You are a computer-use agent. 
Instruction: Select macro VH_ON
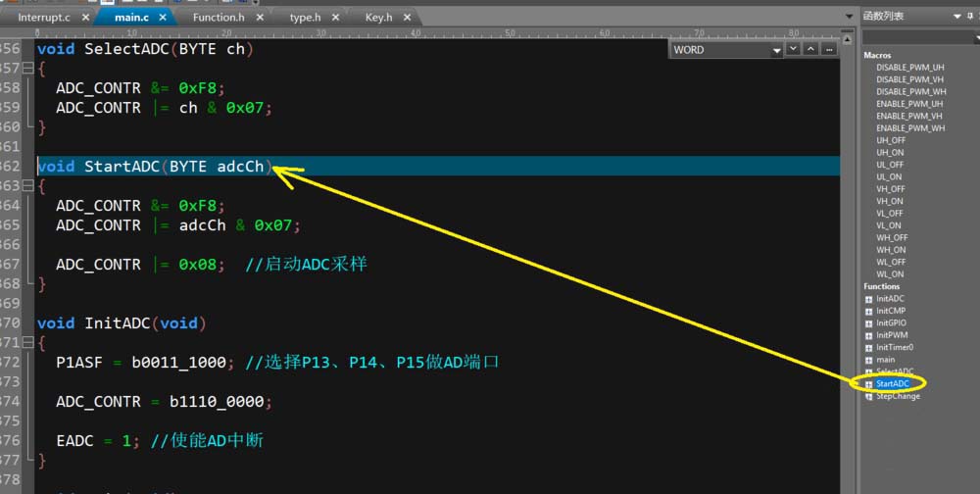tap(890, 201)
